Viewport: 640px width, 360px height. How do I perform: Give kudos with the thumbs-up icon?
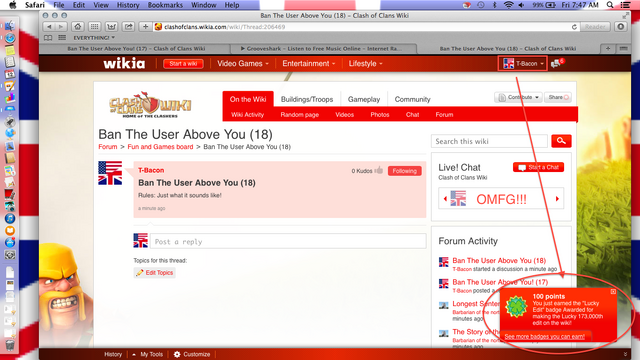point(379,170)
